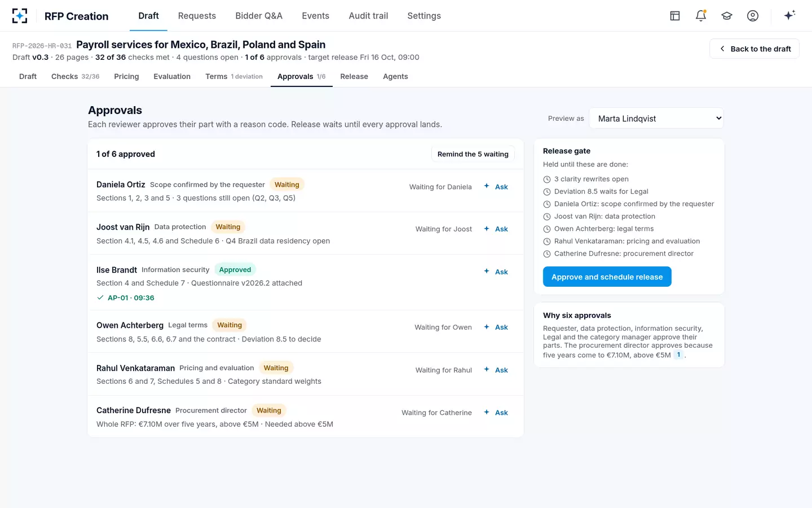
Task: Click the Rahul Venkataraman name
Action: pos(135,368)
